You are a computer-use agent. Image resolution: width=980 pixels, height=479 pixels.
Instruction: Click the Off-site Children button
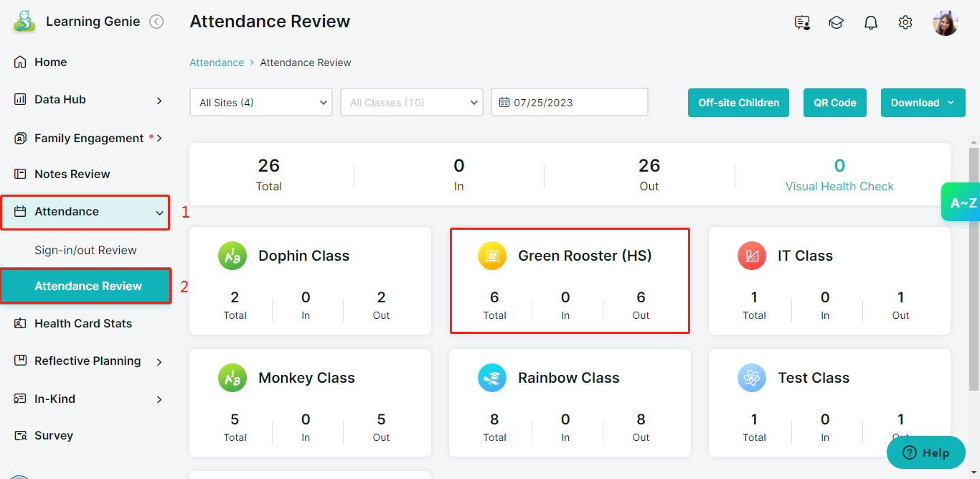(738, 103)
